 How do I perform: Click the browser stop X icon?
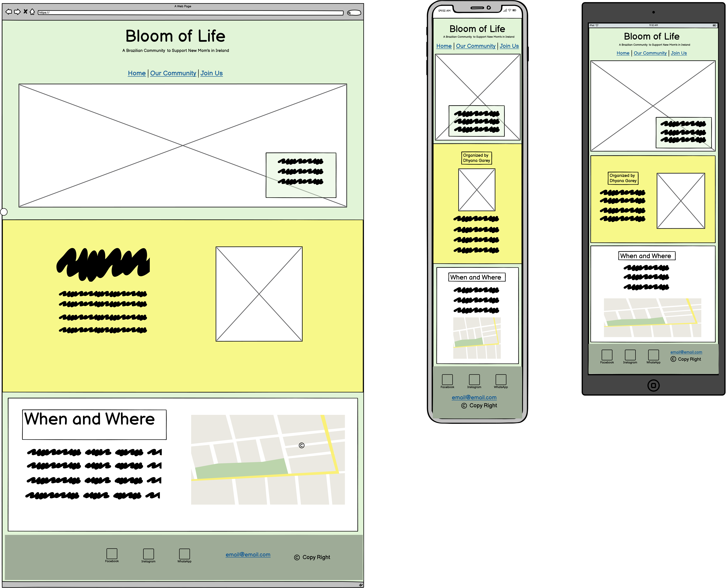click(25, 12)
